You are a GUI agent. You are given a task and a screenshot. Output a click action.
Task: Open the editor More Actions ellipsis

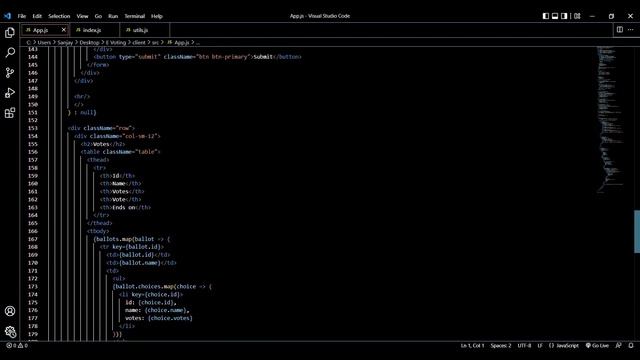point(631,29)
